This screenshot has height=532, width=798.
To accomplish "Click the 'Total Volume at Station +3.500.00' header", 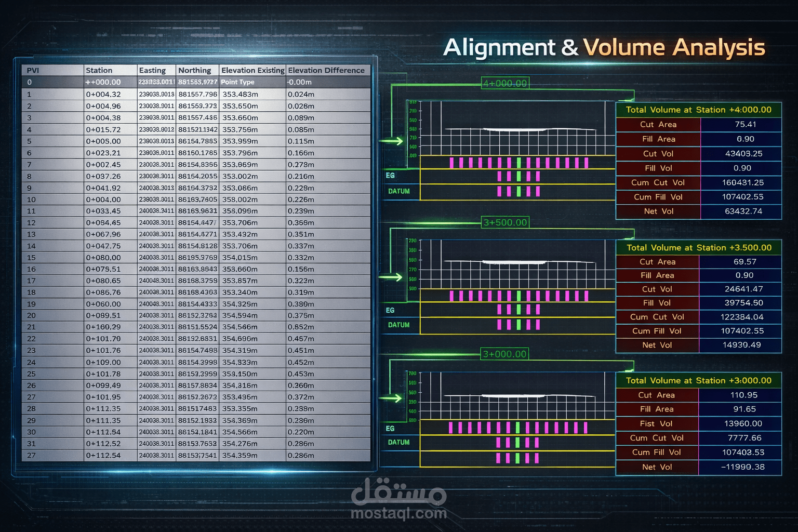I will coord(699,247).
